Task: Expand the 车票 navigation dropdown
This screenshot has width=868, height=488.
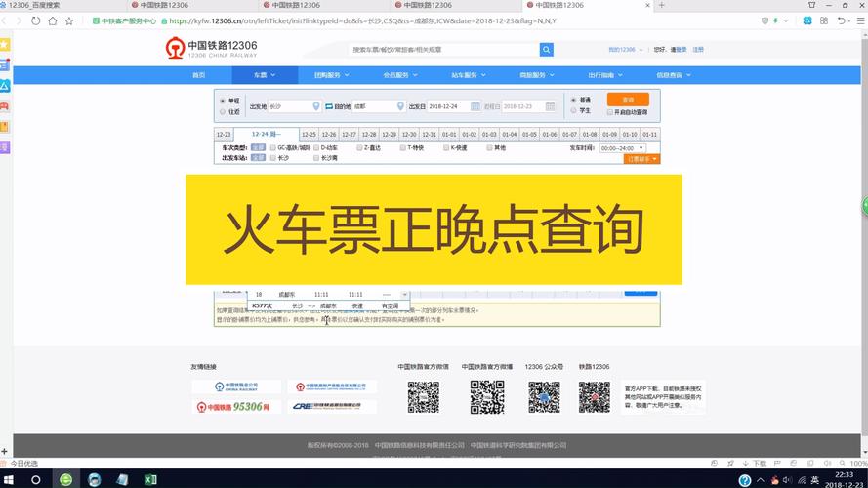Action: pyautogui.click(x=265, y=75)
